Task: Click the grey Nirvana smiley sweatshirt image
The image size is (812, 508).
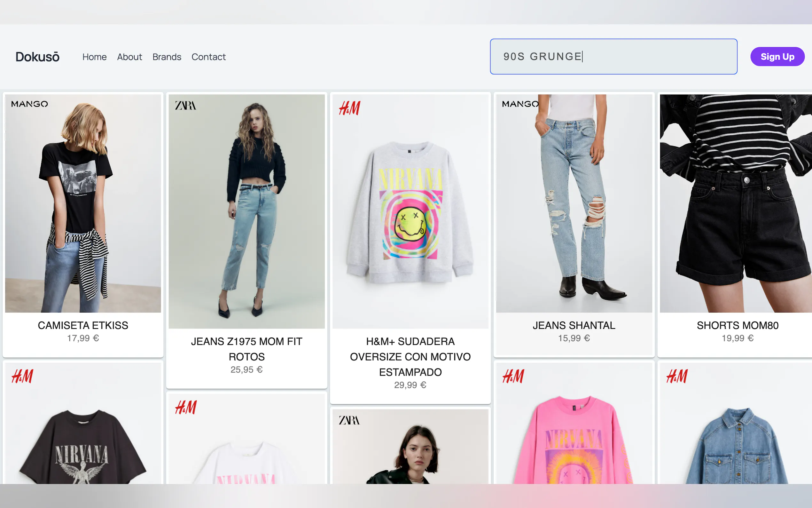Action: click(x=410, y=212)
